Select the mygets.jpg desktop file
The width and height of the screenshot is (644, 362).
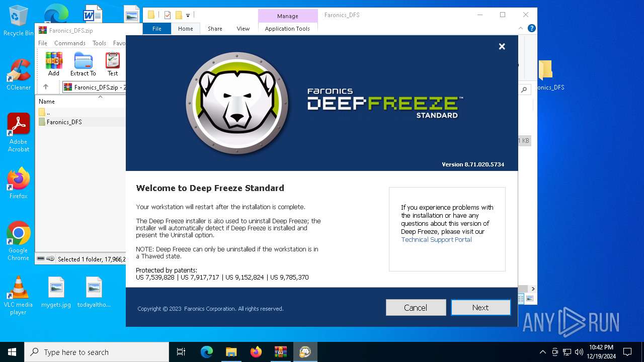[x=56, y=292]
